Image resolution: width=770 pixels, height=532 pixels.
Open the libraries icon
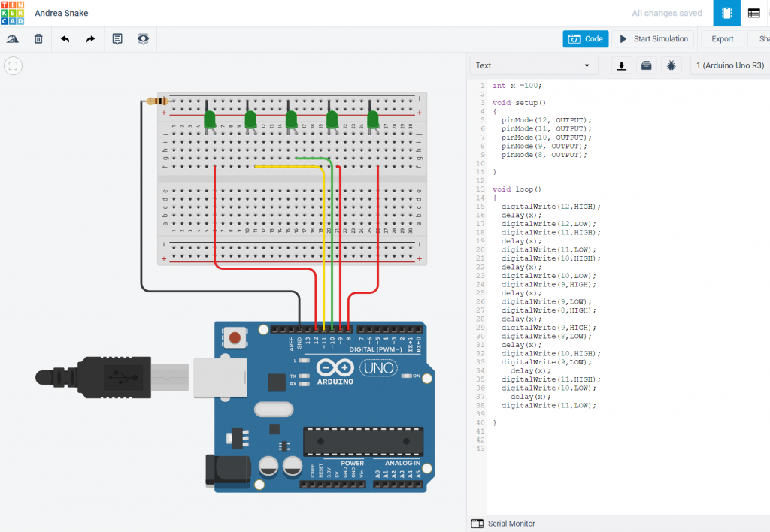[646, 65]
